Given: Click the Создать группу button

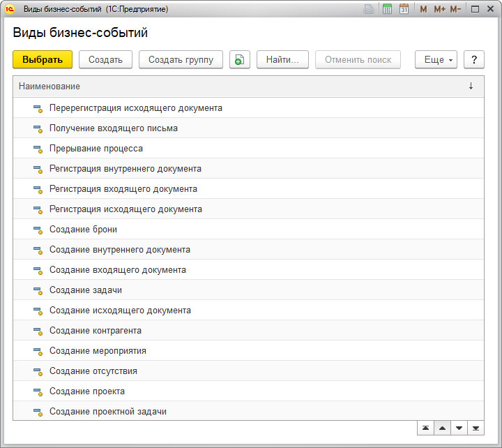Looking at the screenshot, I should point(181,60).
